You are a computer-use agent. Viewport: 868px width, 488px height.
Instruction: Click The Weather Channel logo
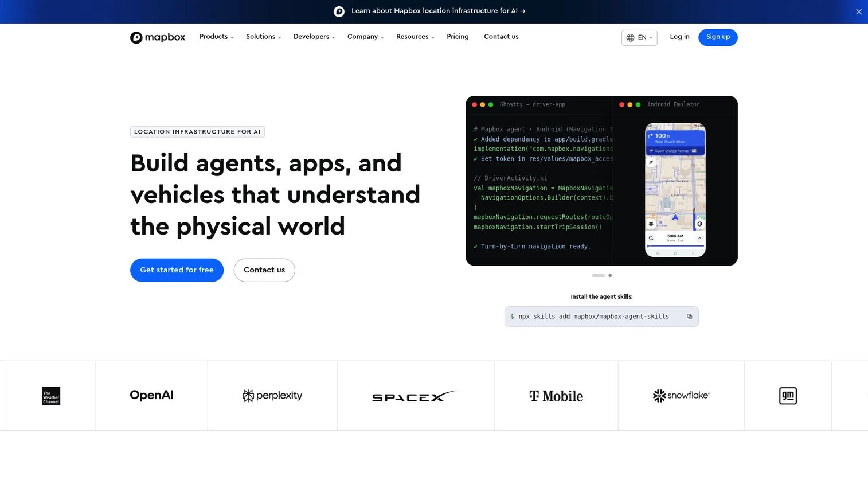click(51, 396)
